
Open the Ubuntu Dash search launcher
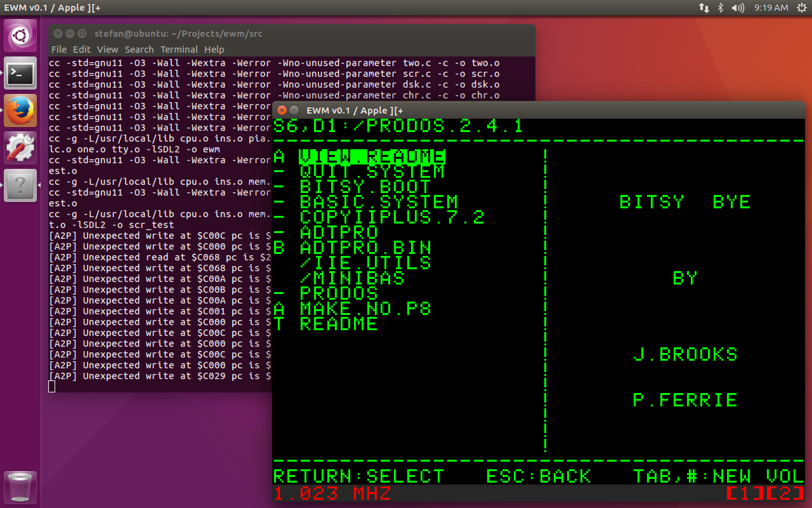(x=20, y=36)
